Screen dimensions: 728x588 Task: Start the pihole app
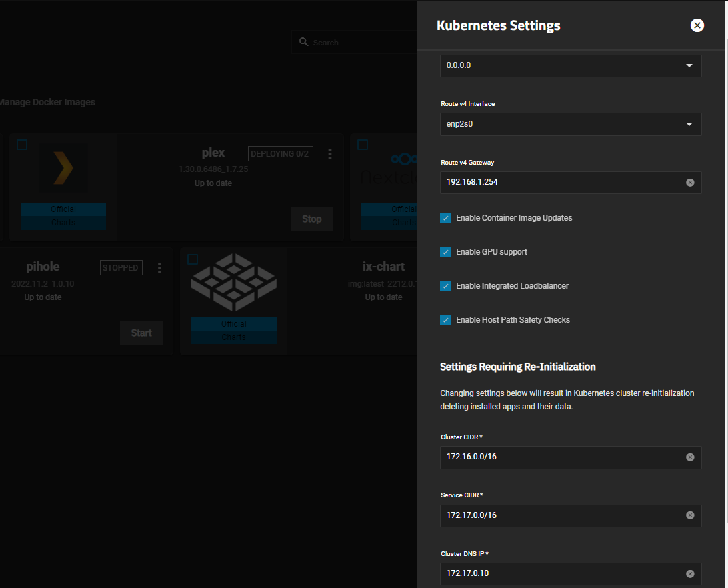141,333
